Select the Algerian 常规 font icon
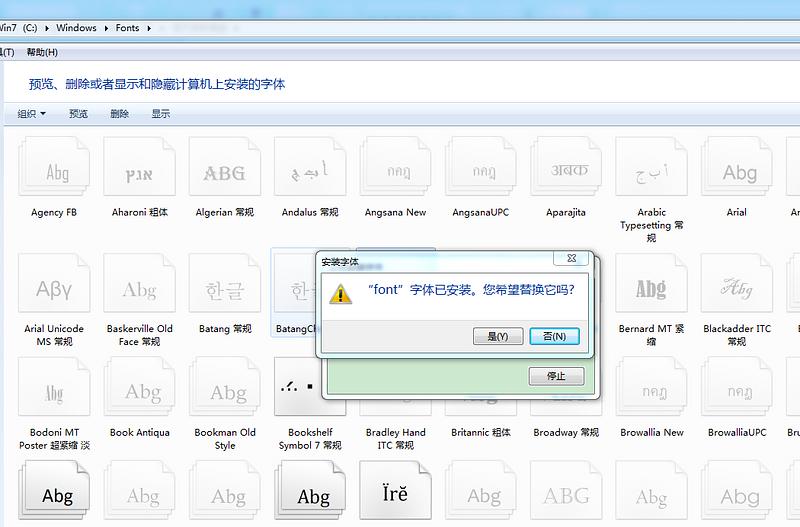 coord(224,166)
